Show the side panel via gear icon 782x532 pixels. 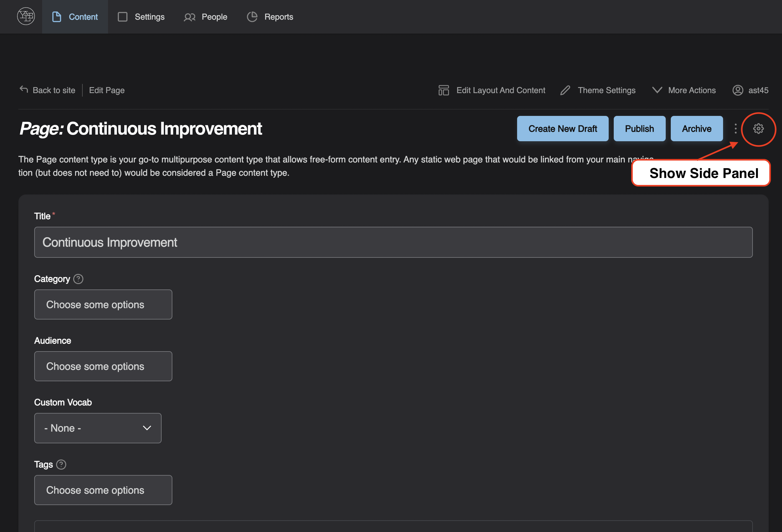[758, 129]
